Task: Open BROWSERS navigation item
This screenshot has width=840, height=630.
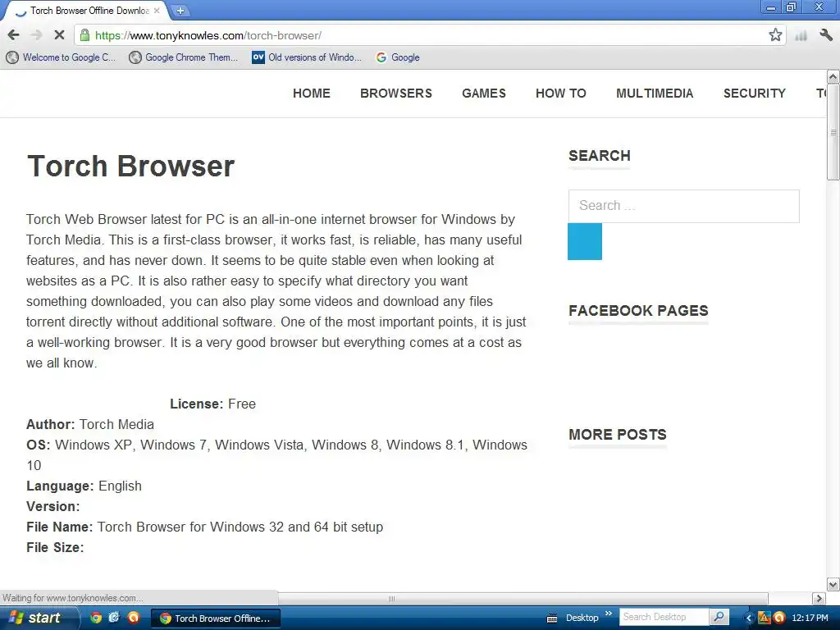Action: click(396, 94)
